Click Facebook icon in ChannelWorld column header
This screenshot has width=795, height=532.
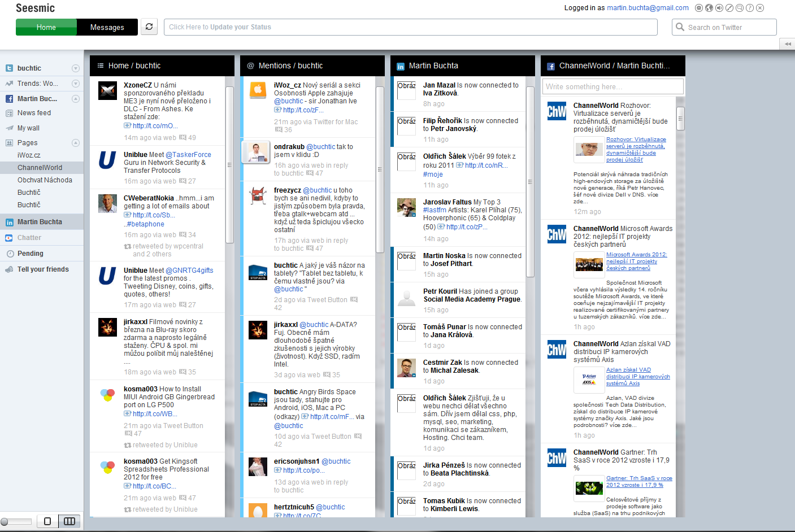[551, 66]
